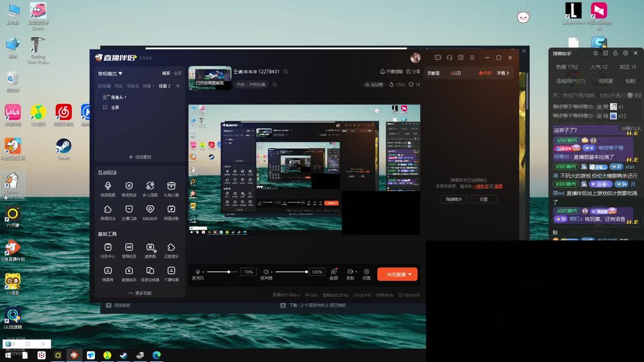
Task: Expand 更多功能 to show more tools
Action: click(140, 293)
